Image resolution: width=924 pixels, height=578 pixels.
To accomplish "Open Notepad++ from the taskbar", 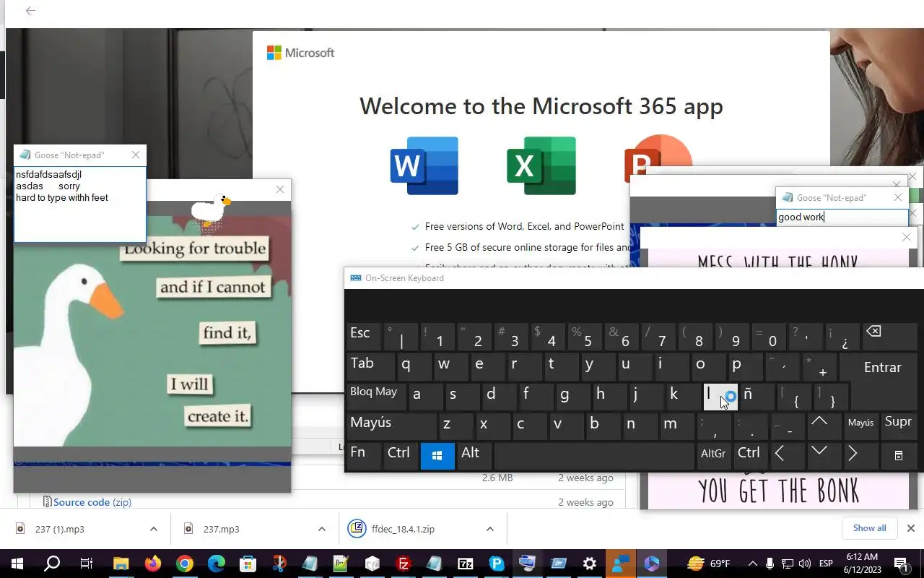I will (x=341, y=564).
